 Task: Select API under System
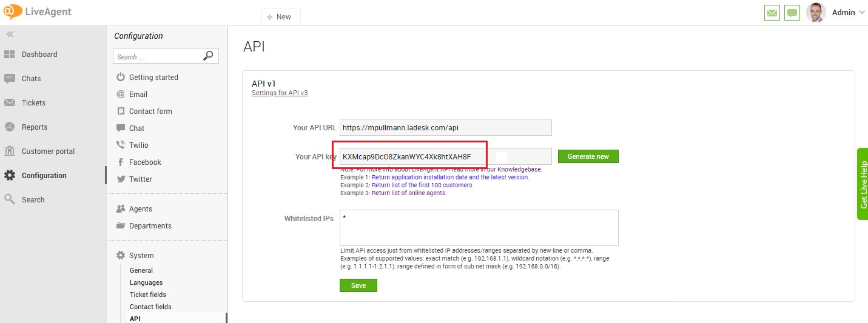135,319
